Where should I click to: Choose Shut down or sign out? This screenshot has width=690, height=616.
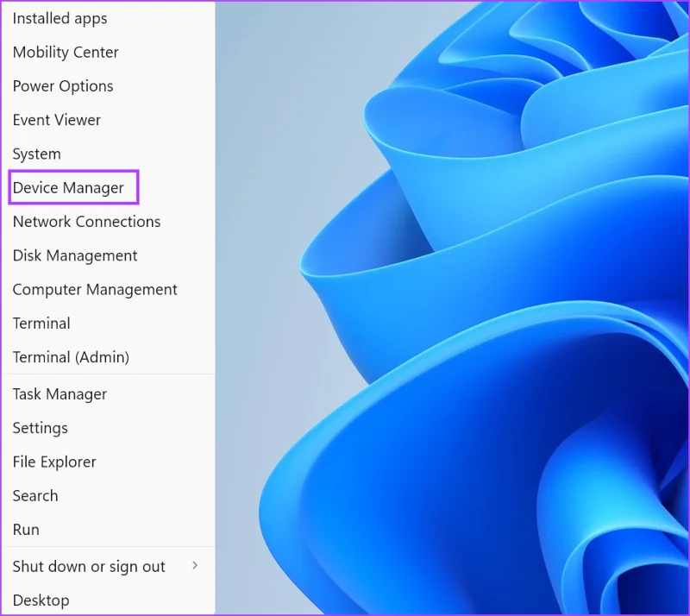tap(89, 566)
